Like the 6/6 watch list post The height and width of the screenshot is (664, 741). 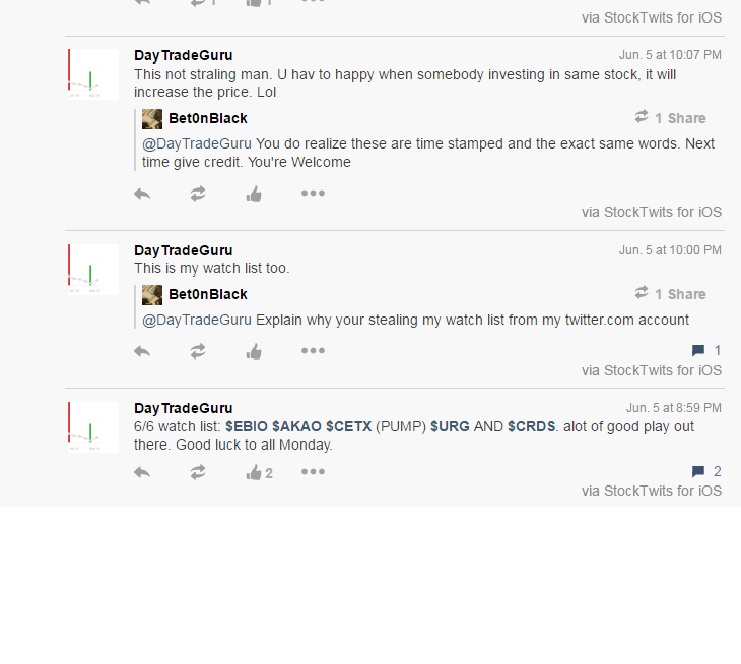(259, 472)
